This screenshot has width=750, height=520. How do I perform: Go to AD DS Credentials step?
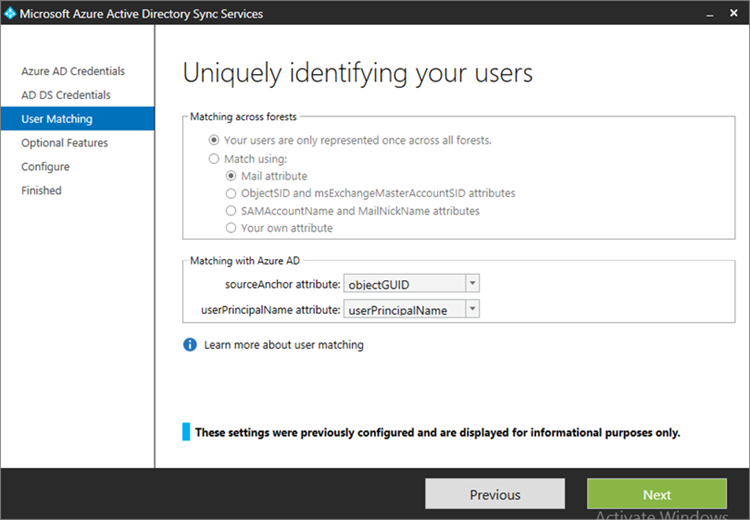point(66,95)
